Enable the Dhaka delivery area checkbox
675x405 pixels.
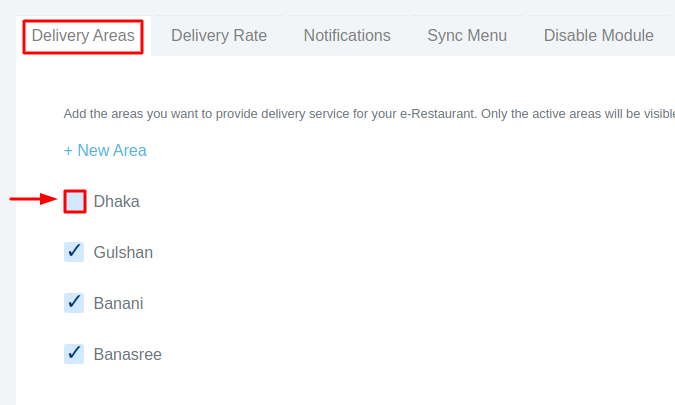(x=74, y=201)
